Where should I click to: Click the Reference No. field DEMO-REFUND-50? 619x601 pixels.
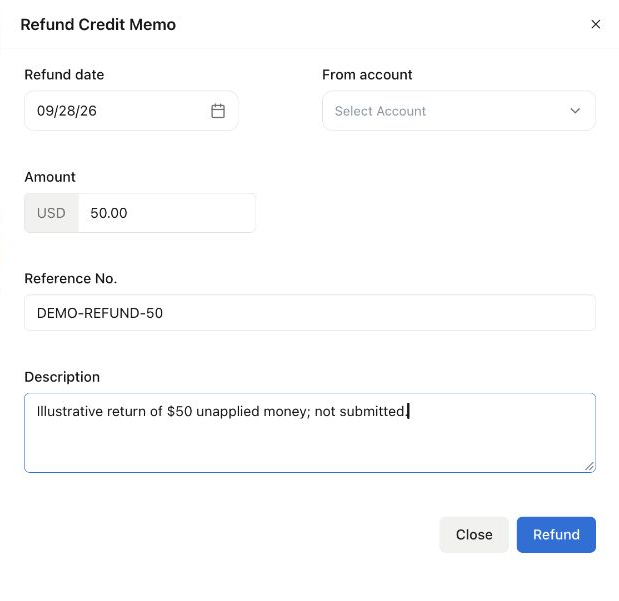coord(310,313)
